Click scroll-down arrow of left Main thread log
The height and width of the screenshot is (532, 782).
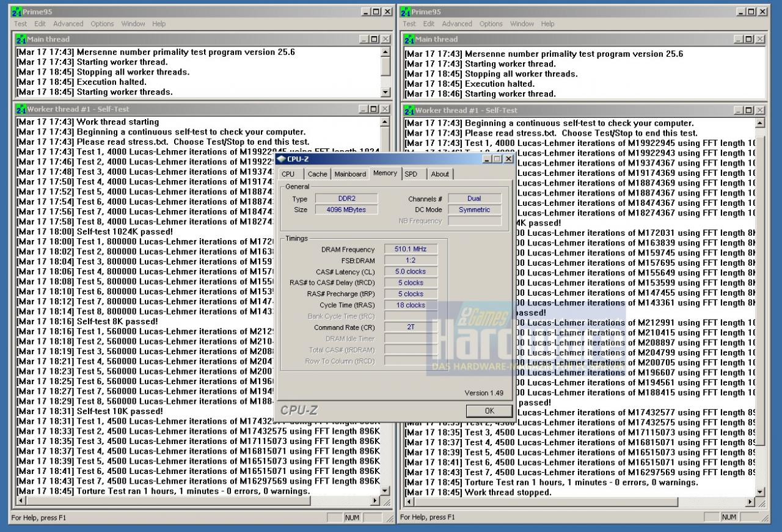385,92
